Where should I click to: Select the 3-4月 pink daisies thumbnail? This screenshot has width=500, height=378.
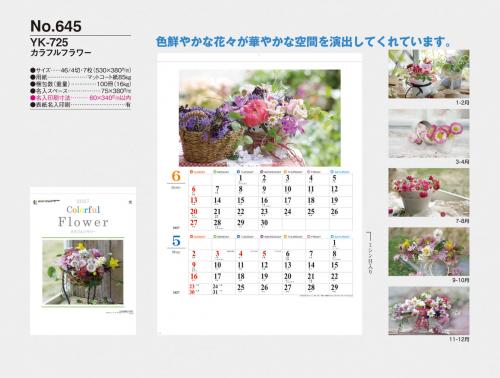click(429, 134)
